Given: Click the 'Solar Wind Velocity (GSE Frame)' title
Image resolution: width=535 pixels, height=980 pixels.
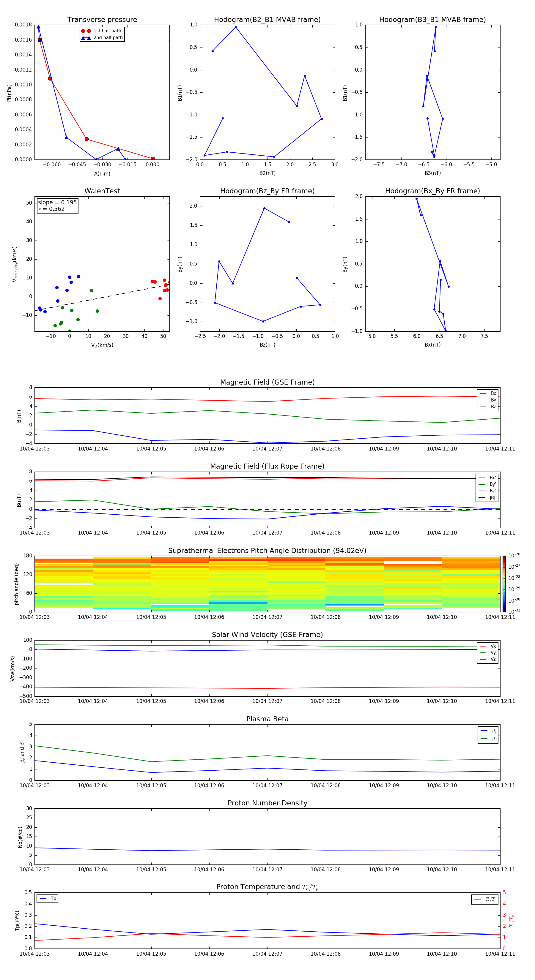Looking at the screenshot, I should pos(267,635).
